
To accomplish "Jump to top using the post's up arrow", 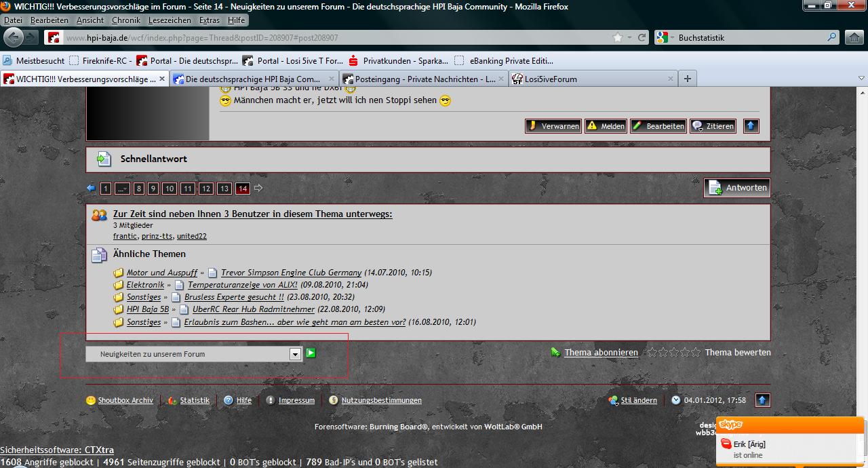I will 751,125.
